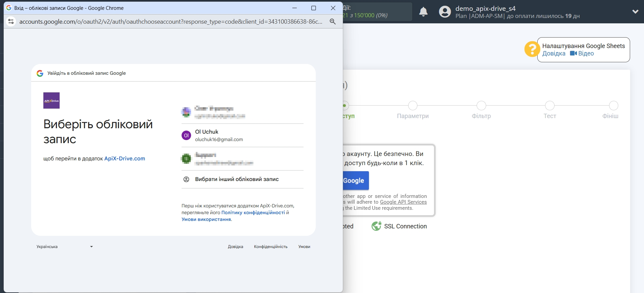Open Google API Services link
Screen dimensions: 644x293
coord(403,202)
